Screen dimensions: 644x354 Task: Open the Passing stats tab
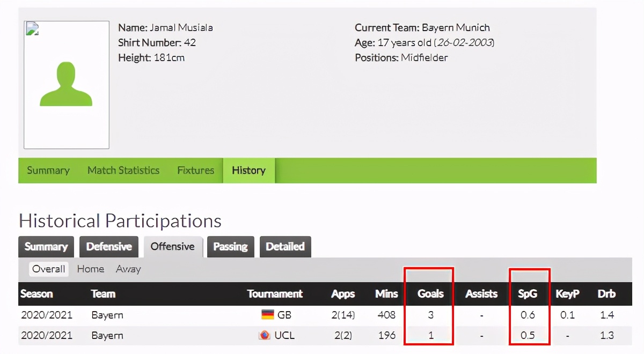coord(230,247)
